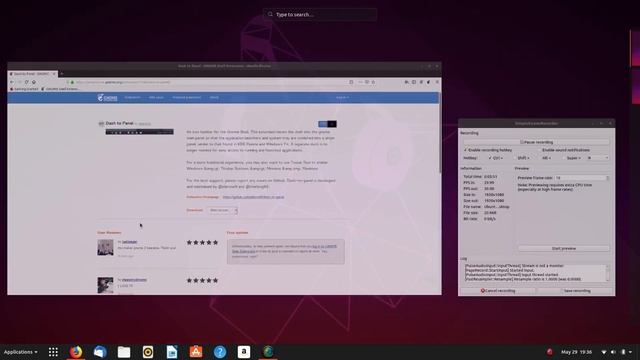This screenshot has height=360, width=640.
Task: Open the extension homepage GitHub link
Action: (x=253, y=197)
